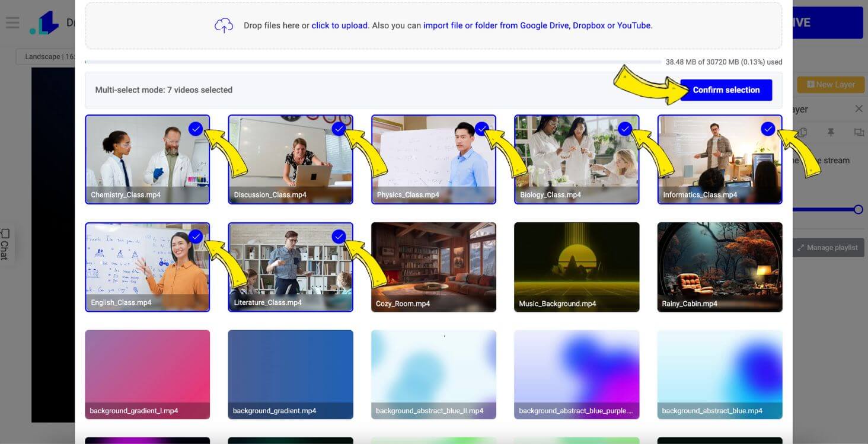The height and width of the screenshot is (444, 868).
Task: Click the duplicate layer icon
Action: 803,133
